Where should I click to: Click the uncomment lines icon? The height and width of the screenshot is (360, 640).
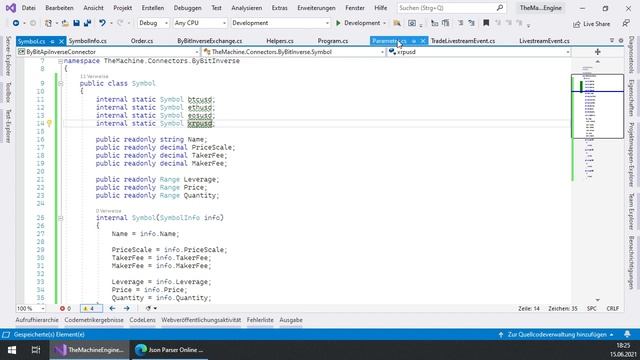tap(471, 23)
